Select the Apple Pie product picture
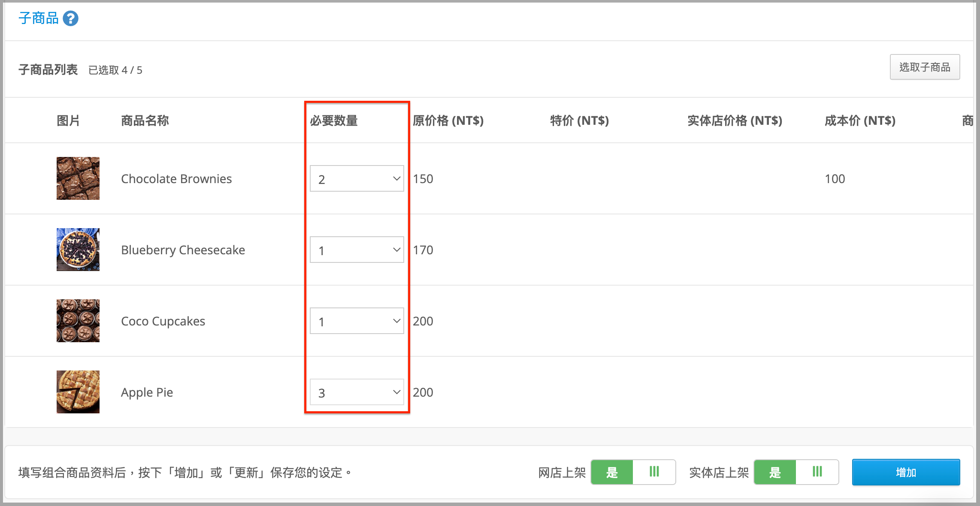Viewport: 980px width, 506px height. pos(78,392)
